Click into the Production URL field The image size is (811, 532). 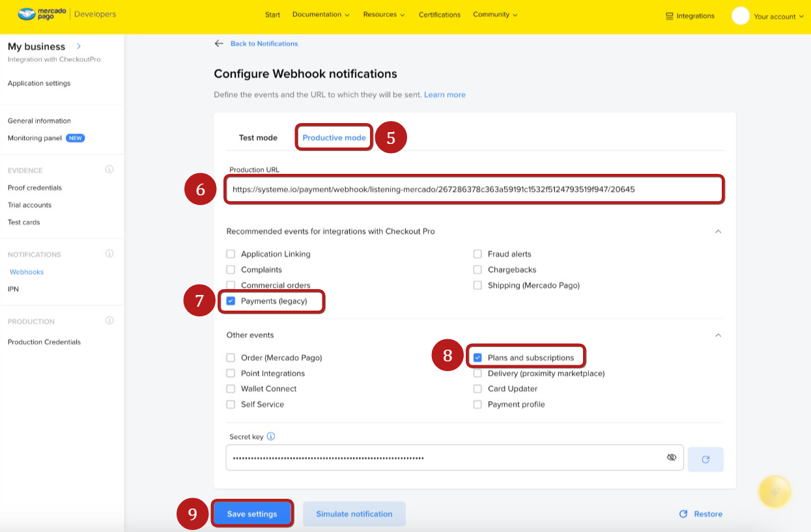[474, 189]
